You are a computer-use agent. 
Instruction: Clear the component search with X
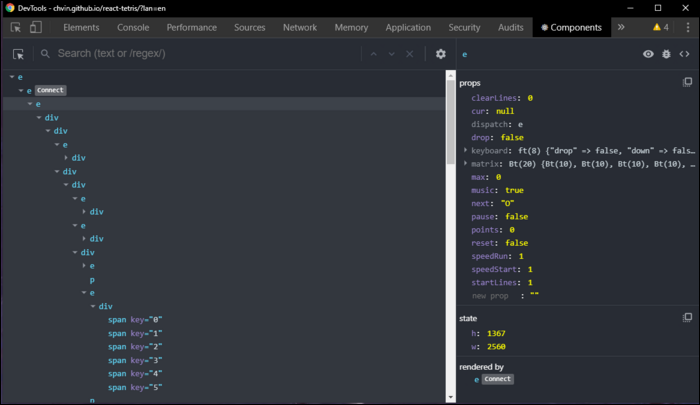409,54
